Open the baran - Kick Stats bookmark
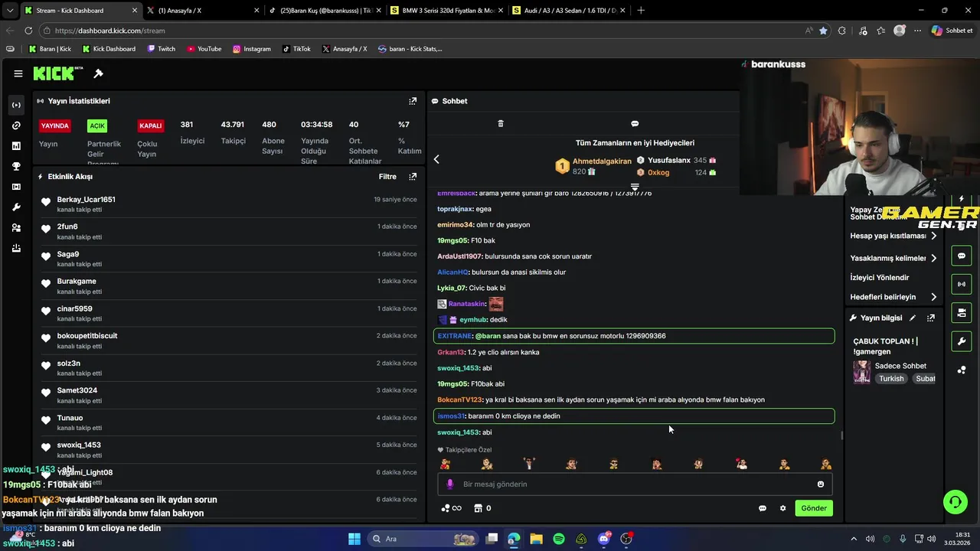 point(410,49)
